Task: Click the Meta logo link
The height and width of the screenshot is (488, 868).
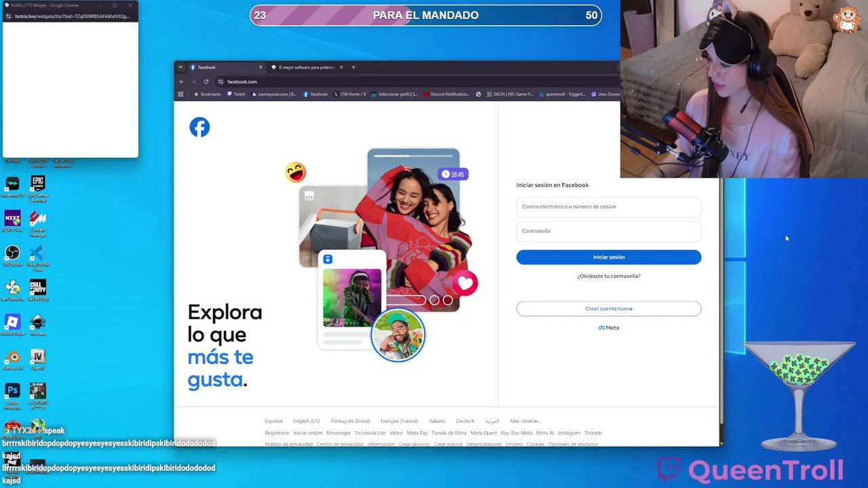Action: click(608, 327)
